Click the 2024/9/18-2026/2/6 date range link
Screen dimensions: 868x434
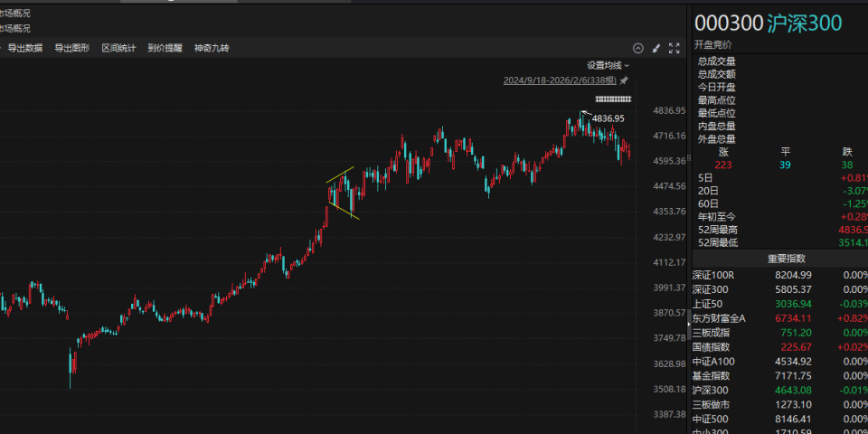pyautogui.click(x=560, y=80)
